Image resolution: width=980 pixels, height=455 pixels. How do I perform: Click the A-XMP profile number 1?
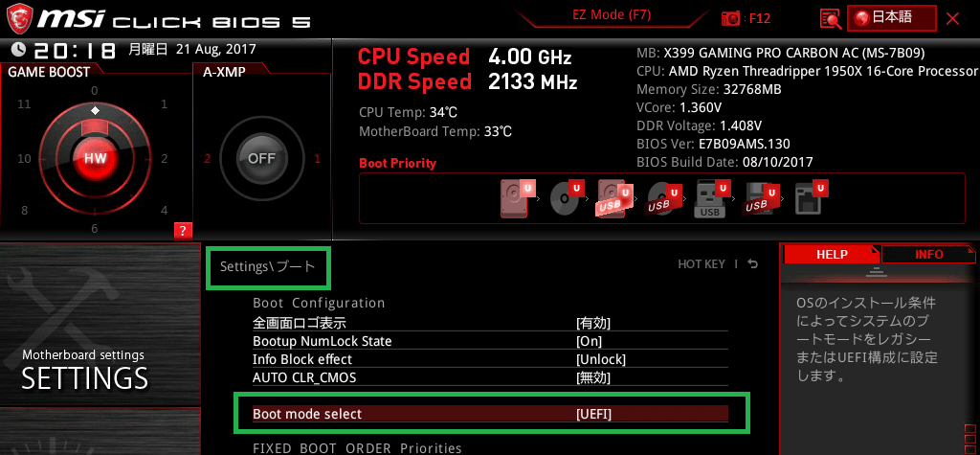pos(317,159)
